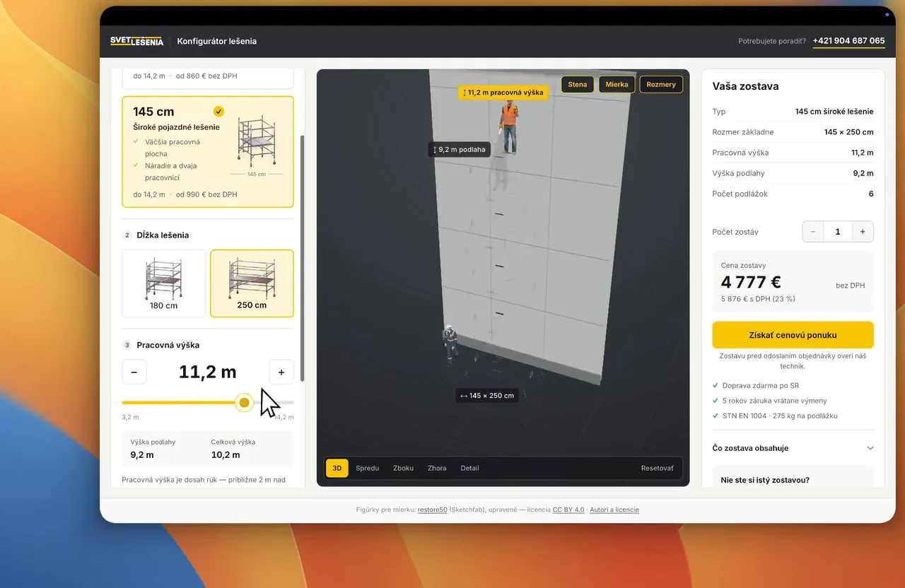Toggle the Mierka scale figures
The width and height of the screenshot is (905, 588).
tap(617, 85)
